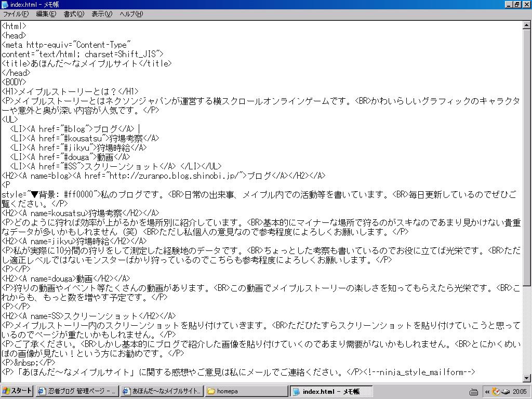
Task: Click the drive hardware tray icon
Action: pos(506,392)
